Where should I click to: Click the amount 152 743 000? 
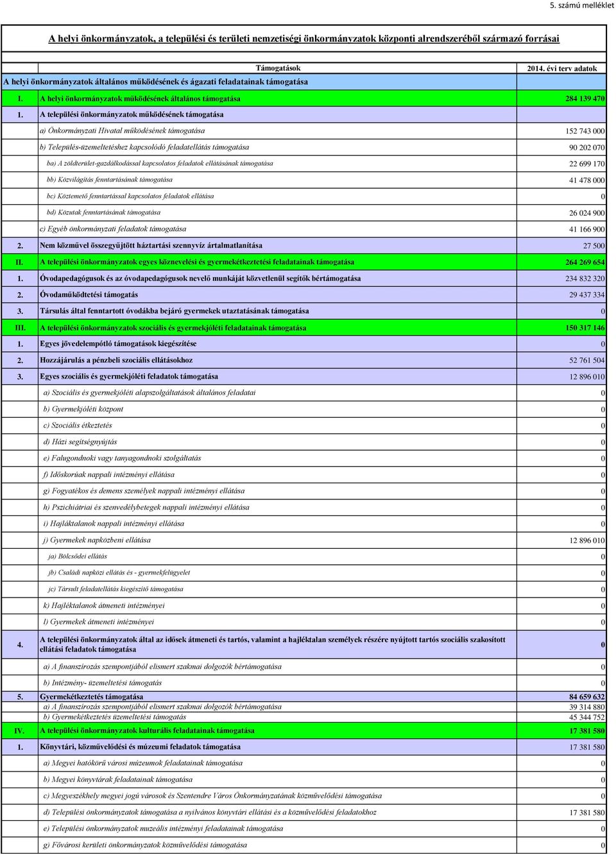coord(585,132)
